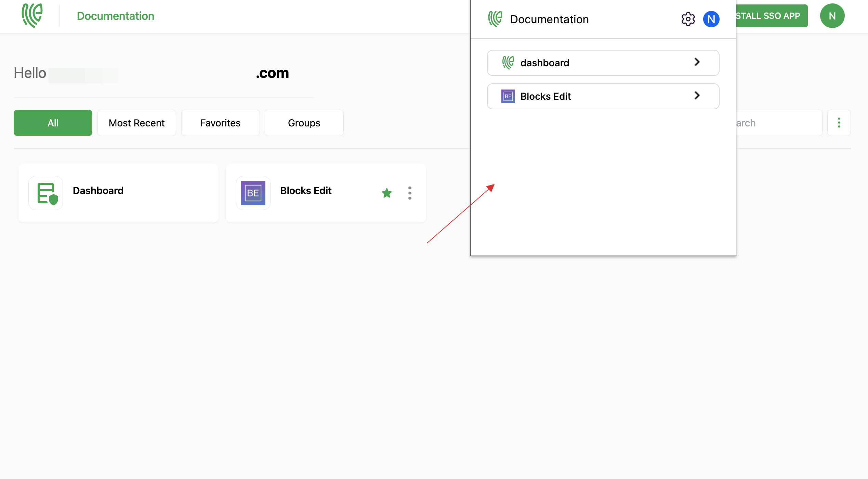Open the settings gear in the popup

point(688,19)
